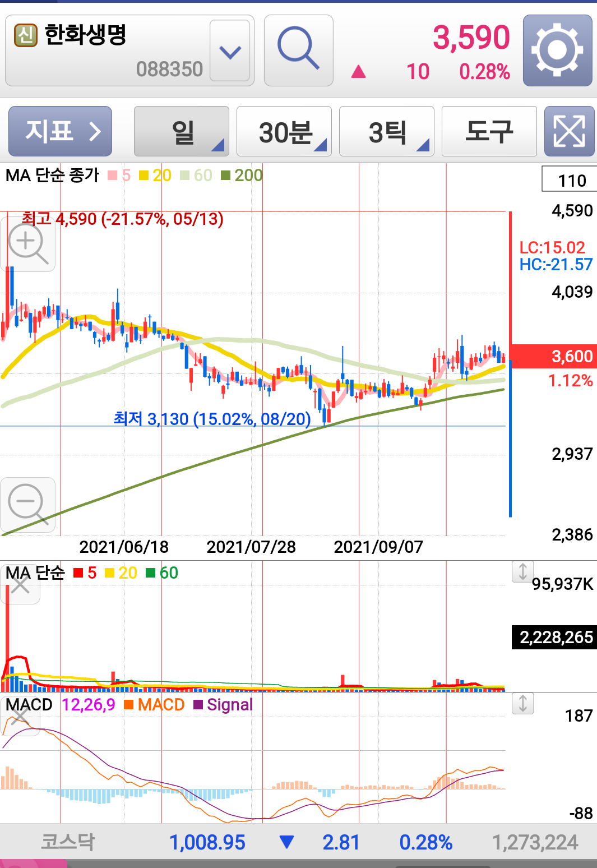597x868 pixels.
Task: Expand the stock selection dropdown arrow
Action: point(230,52)
